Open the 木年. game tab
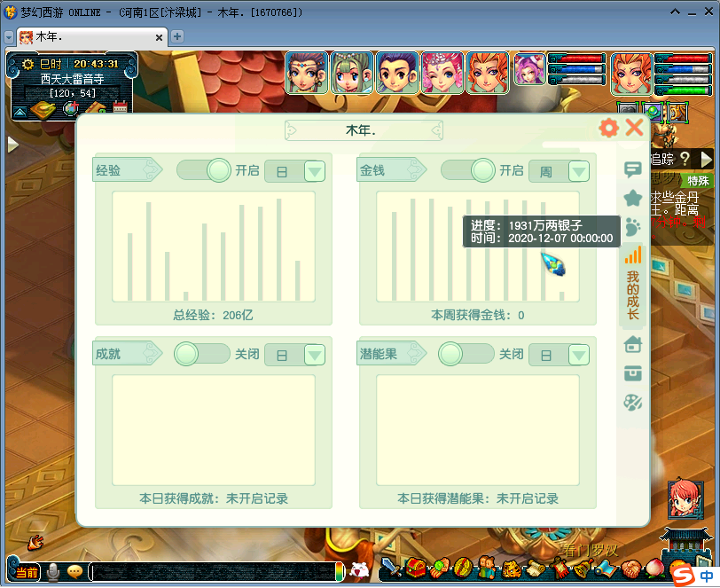Viewport: 720px width, 588px height. [x=92, y=37]
